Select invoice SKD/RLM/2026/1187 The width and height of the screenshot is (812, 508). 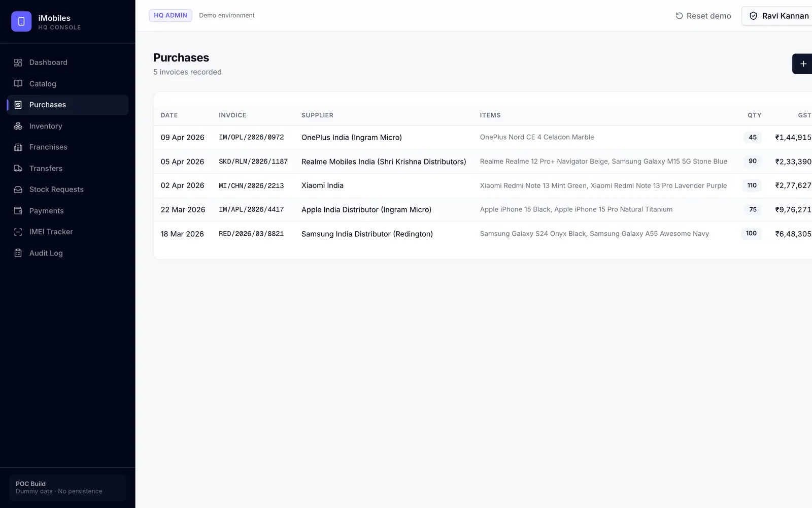click(x=253, y=162)
